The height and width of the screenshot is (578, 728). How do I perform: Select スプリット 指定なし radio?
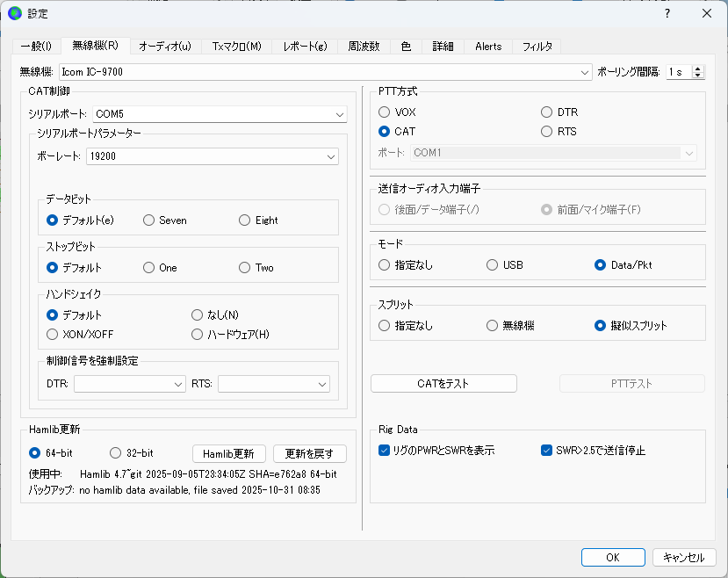[406, 325]
